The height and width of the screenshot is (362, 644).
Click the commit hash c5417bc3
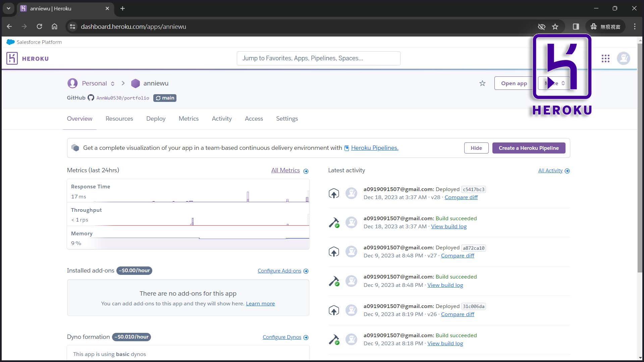point(474,189)
